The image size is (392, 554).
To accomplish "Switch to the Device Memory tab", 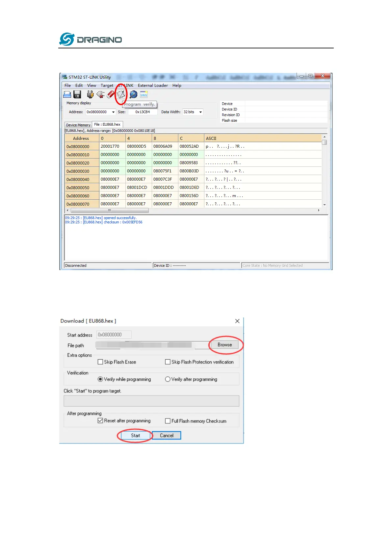I will pos(78,125).
